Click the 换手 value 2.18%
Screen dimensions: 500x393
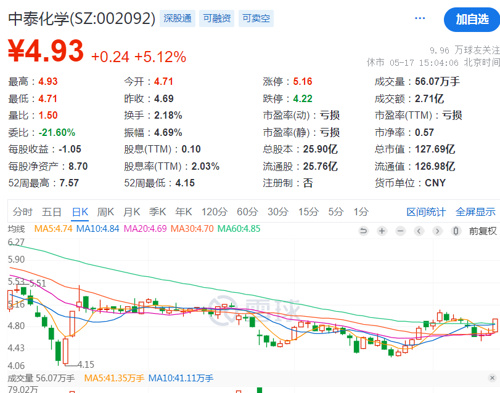[x=168, y=116]
